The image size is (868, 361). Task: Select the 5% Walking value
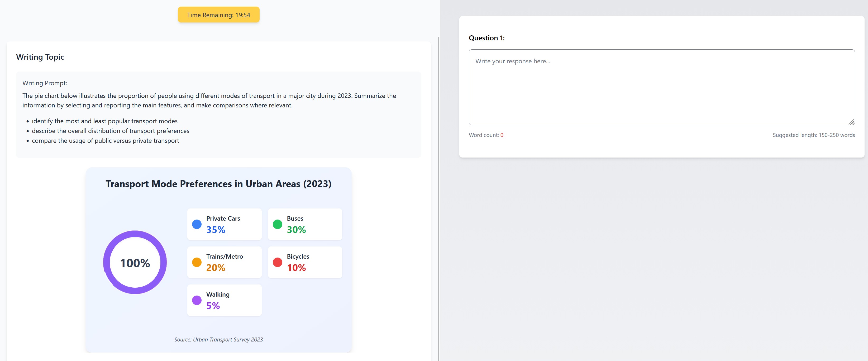tap(213, 306)
